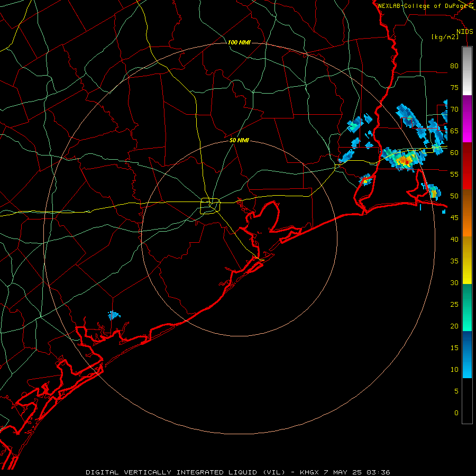Click the 30 value on the color scale
476x476 pixels.
454,282
